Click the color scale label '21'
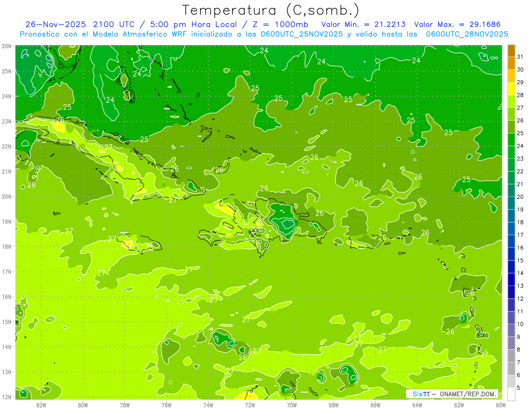 click(520, 184)
